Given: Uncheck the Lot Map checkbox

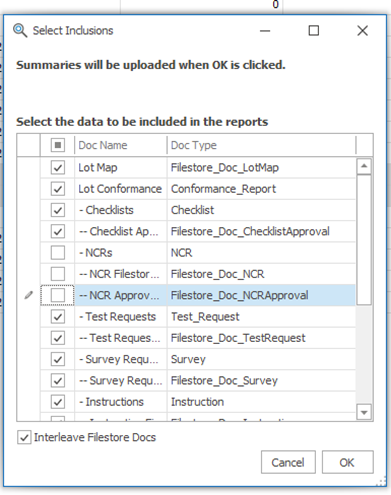Looking at the screenshot, I should coord(58,167).
